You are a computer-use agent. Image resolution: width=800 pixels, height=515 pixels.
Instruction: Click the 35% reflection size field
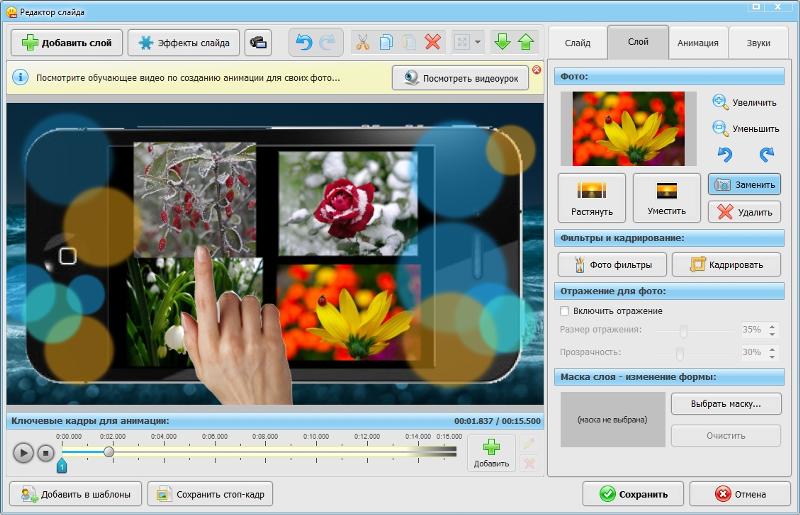pyautogui.click(x=753, y=330)
